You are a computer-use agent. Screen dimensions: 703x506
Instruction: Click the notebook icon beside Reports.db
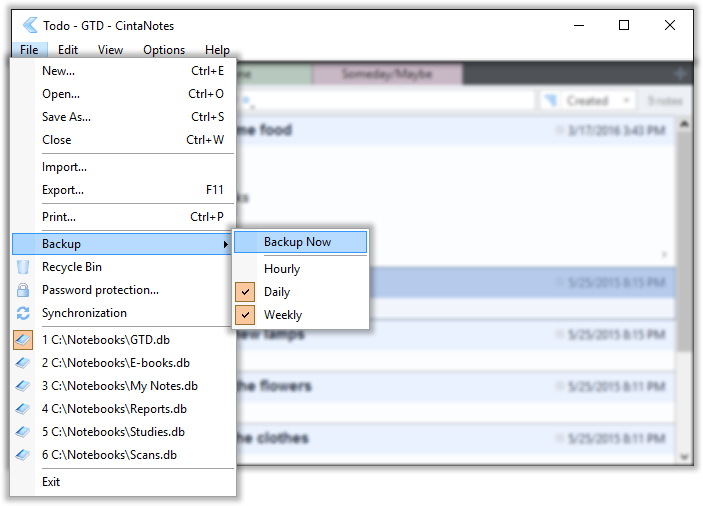point(23,409)
